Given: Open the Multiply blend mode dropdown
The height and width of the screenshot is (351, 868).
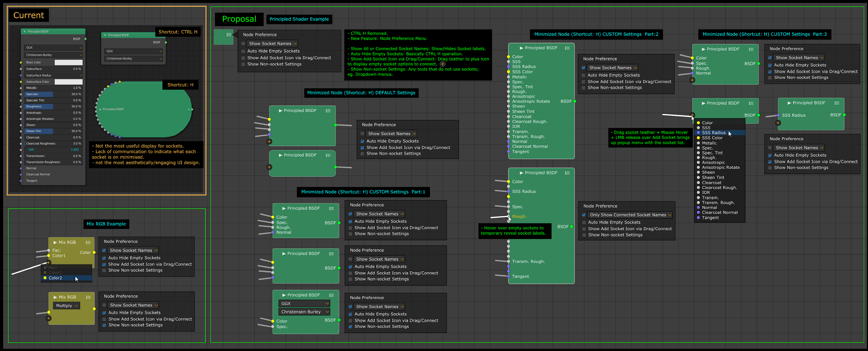Looking at the screenshot, I should click(66, 306).
